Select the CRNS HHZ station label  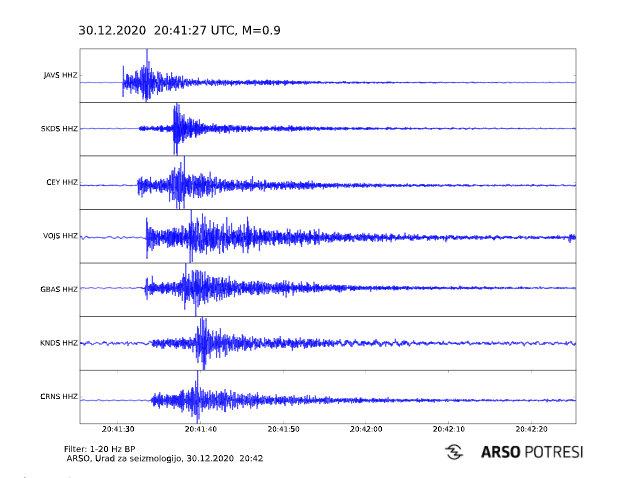[60, 397]
